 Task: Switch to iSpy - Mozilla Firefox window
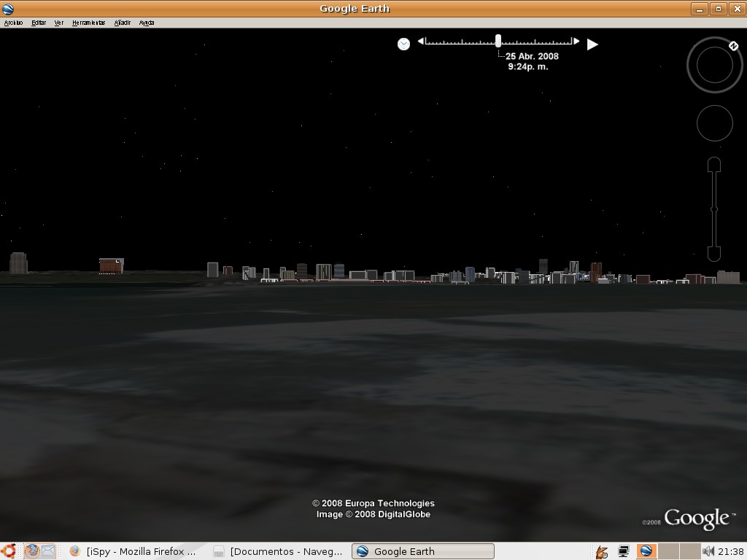tap(133, 551)
